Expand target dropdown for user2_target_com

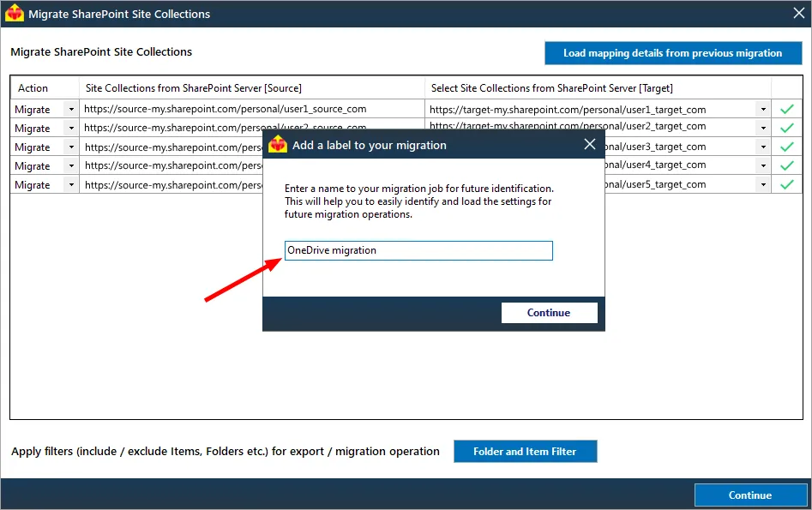click(x=763, y=128)
